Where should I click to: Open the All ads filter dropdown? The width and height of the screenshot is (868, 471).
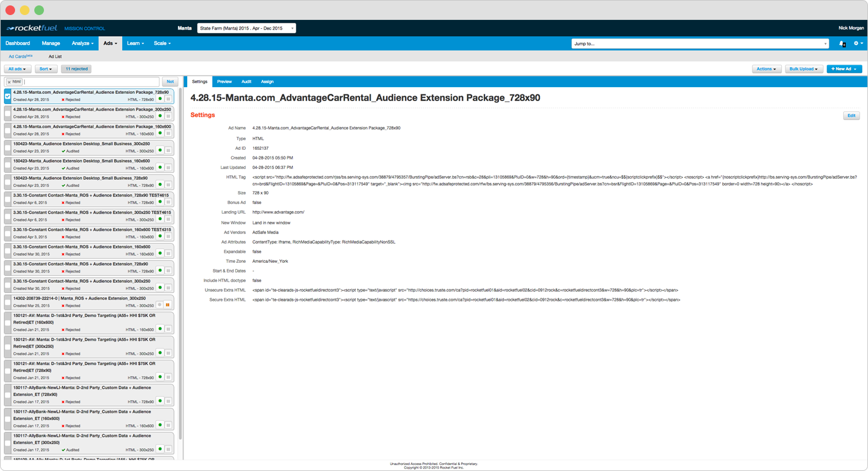tap(17, 69)
